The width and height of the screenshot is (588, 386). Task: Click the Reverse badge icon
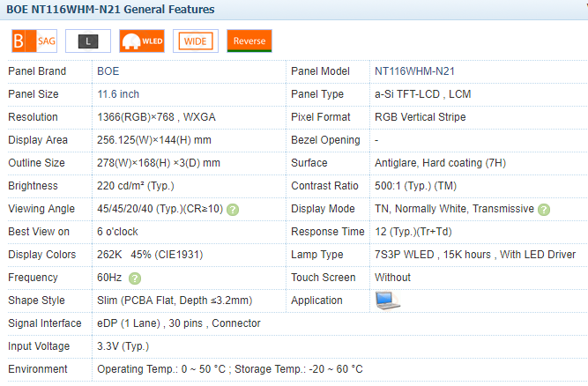pyautogui.click(x=249, y=41)
